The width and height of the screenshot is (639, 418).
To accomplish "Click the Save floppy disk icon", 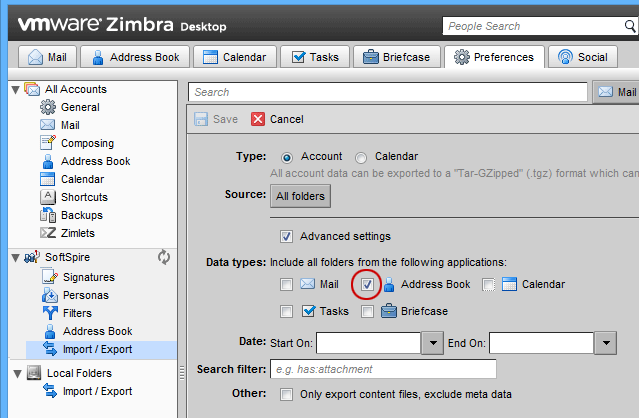I will click(201, 119).
